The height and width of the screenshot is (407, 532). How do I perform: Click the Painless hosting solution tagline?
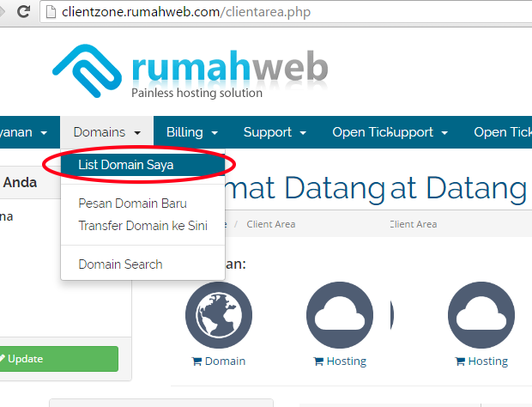196,93
